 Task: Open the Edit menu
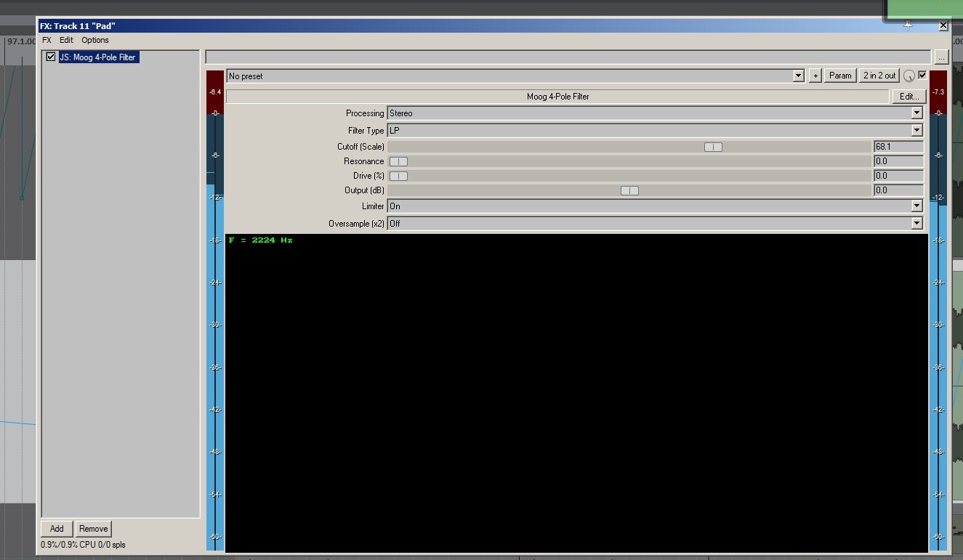[x=66, y=40]
